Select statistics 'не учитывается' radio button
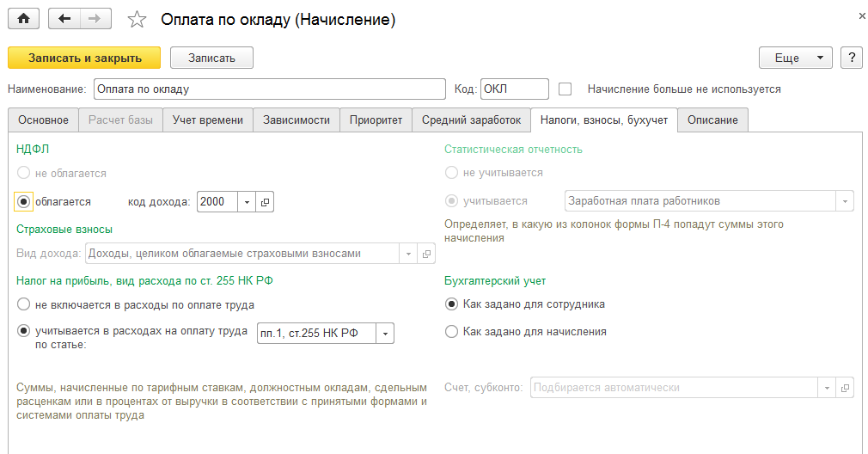The image size is (868, 454). pyautogui.click(x=451, y=173)
